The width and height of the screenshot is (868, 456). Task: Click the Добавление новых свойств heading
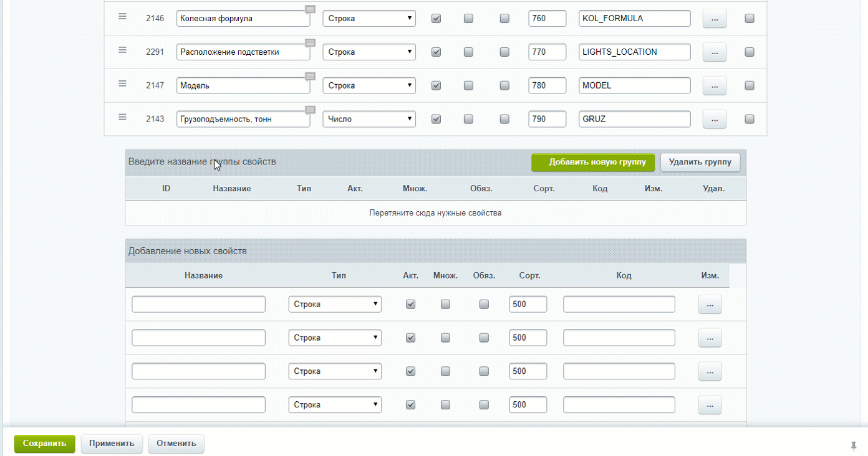point(188,252)
